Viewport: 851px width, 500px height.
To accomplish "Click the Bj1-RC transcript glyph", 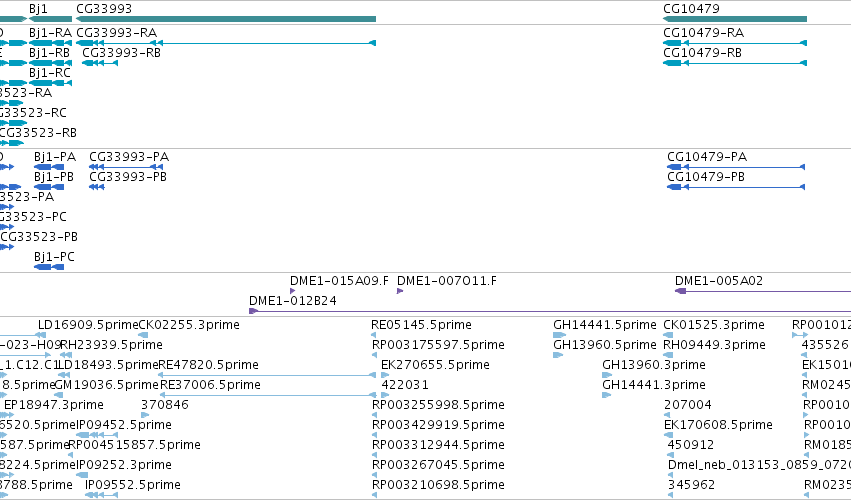I will tap(50, 83).
